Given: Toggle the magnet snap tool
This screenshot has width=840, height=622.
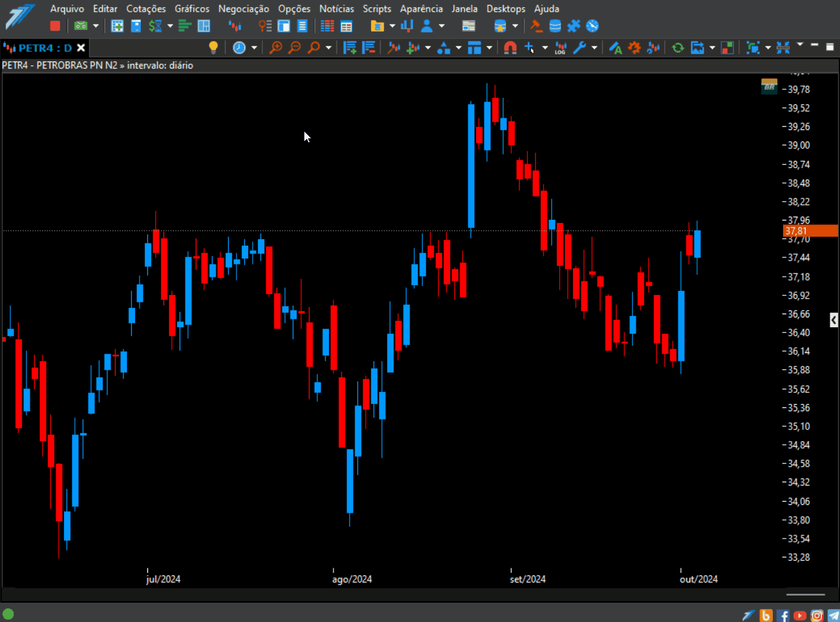Looking at the screenshot, I should pyautogui.click(x=510, y=48).
